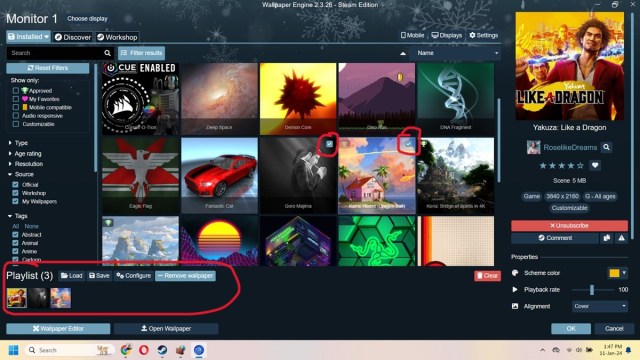Uncheck playlist checkbox on Kame House
640x360 pixels.
(x=408, y=144)
